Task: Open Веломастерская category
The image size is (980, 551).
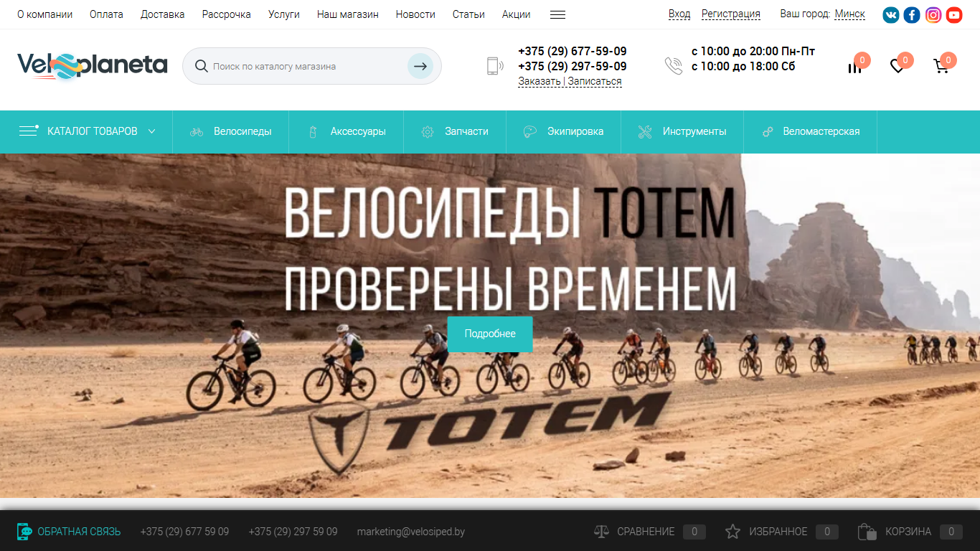Action: point(811,132)
